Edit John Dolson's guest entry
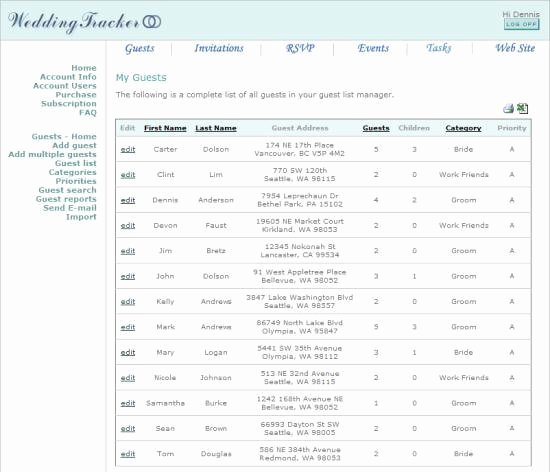 128,276
